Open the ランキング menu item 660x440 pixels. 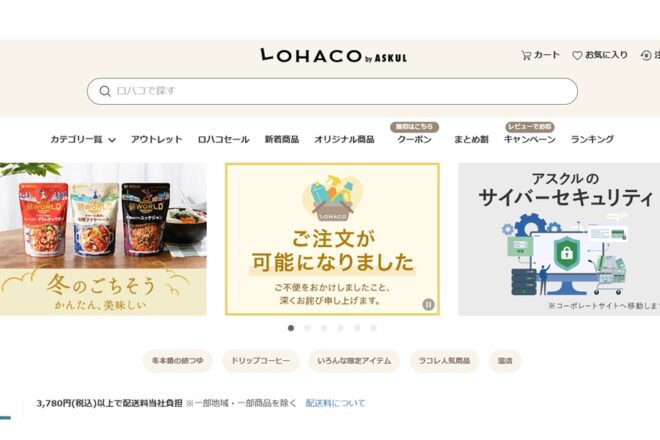pos(592,139)
